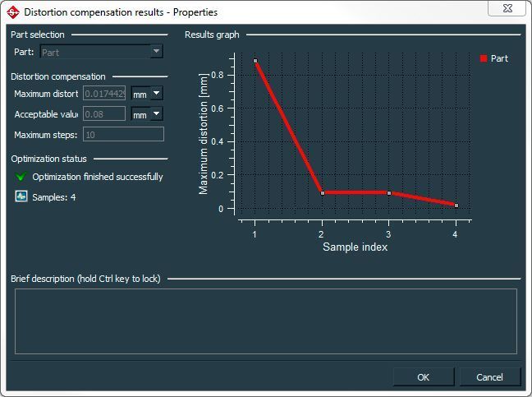Confirm with the OK button

point(424,377)
